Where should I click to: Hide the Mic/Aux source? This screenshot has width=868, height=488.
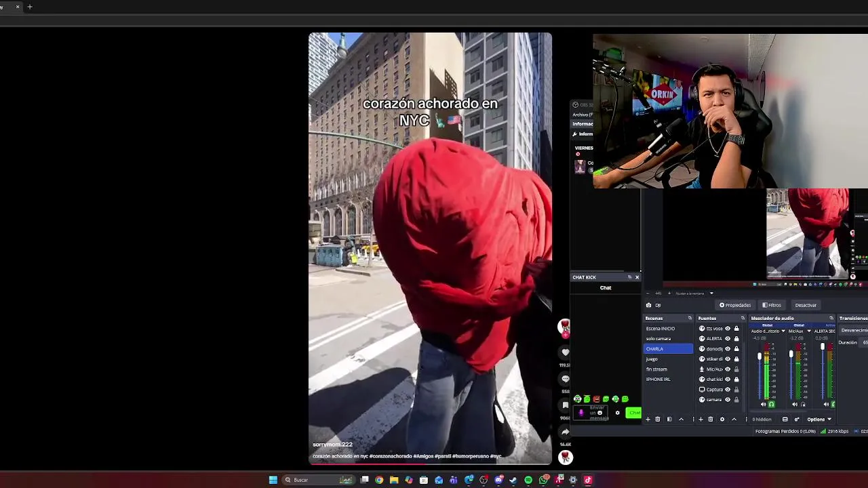728,369
